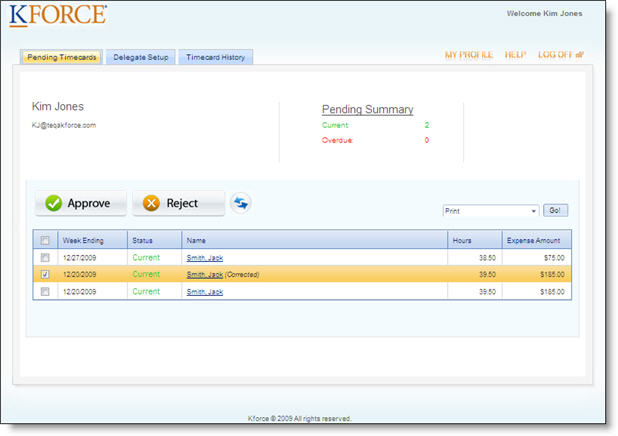Check the last 12/20/2009 row checkbox

point(45,292)
